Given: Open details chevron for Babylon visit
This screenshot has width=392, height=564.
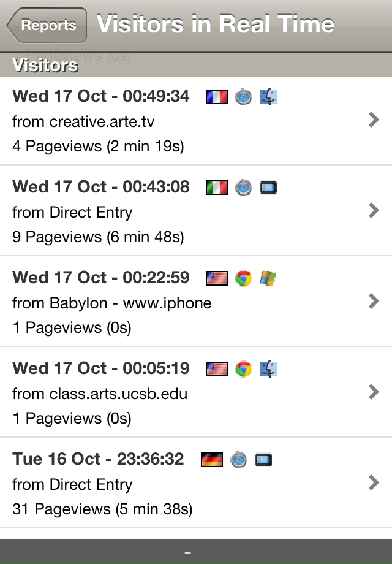Looking at the screenshot, I should 374,301.
